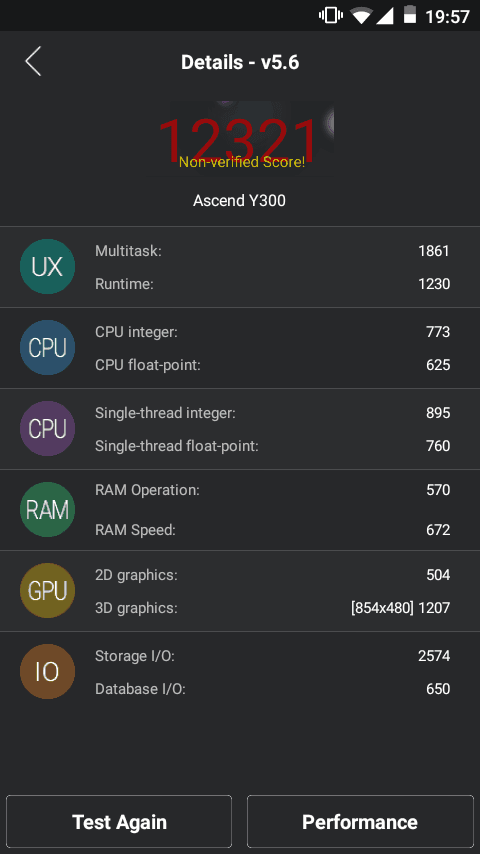Click the teal UX category icon

tap(47, 266)
